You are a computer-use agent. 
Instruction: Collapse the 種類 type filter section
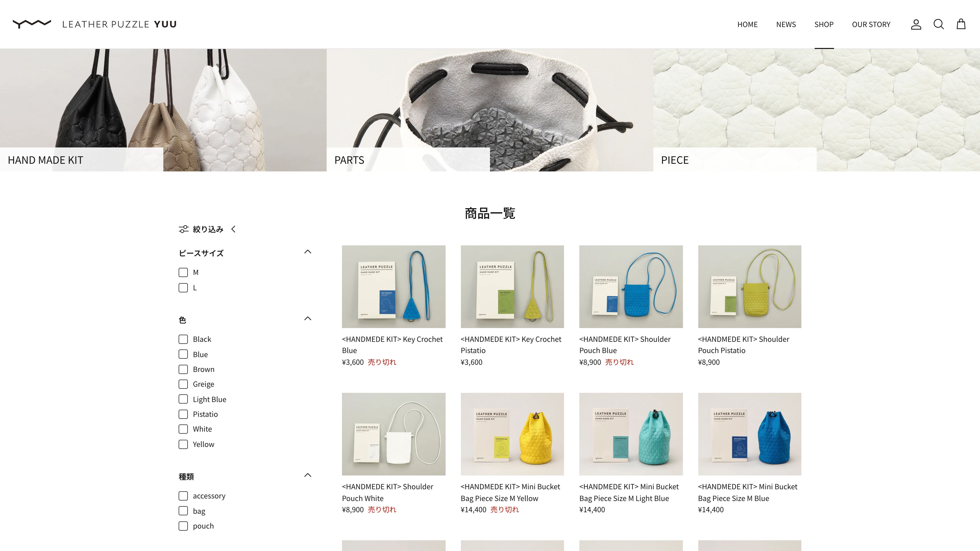pos(308,475)
